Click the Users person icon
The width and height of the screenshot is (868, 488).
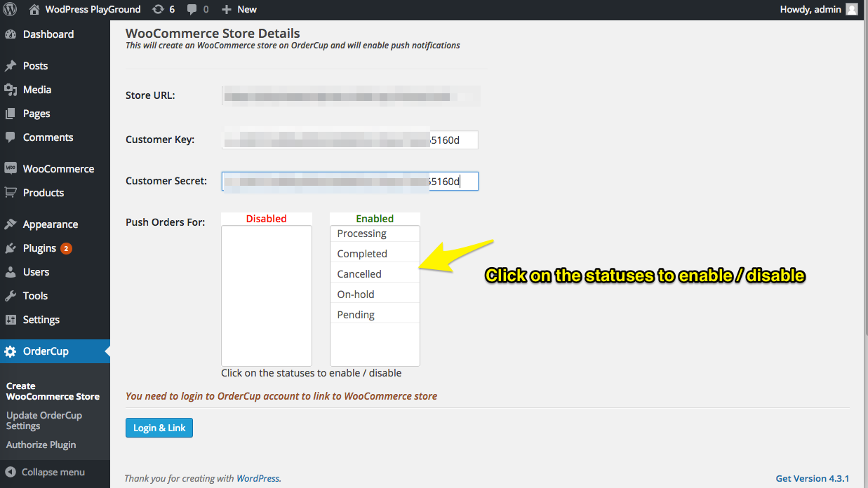(11, 272)
